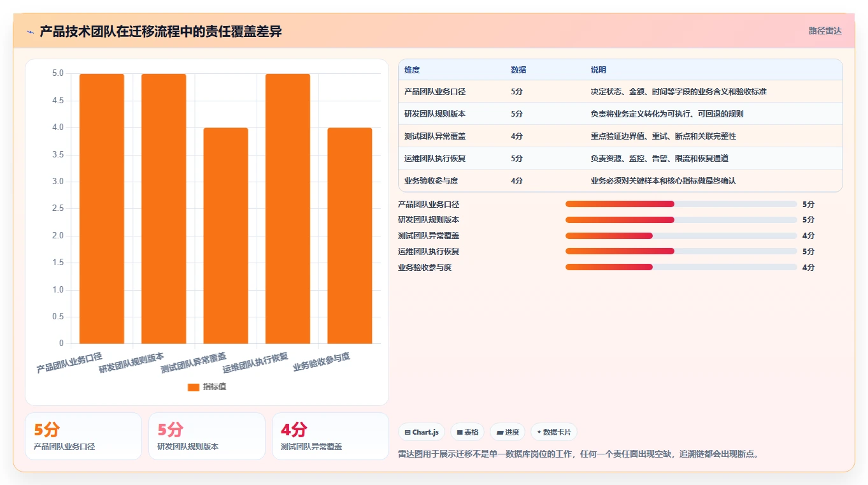Click the 测试团队异常覆盖 progress bar

(x=681, y=236)
